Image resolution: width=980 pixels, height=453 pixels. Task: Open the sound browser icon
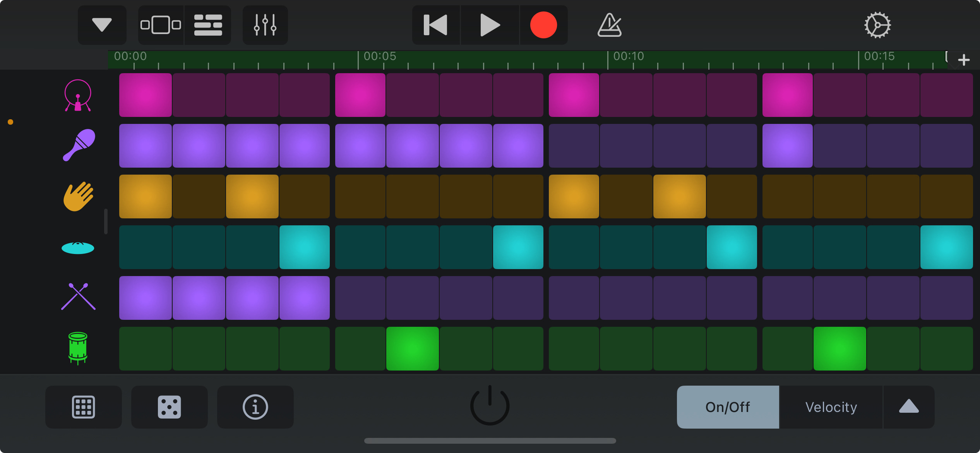click(161, 26)
